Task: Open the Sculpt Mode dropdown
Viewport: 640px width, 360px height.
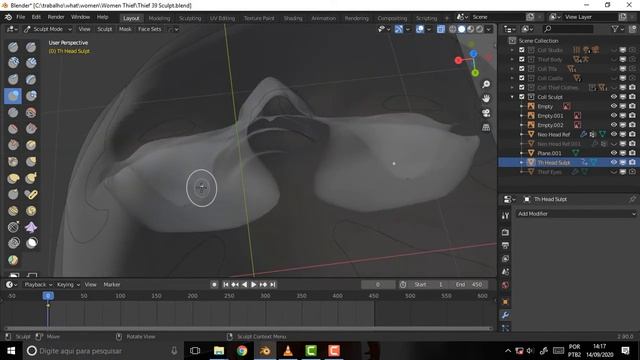Action: 48,29
